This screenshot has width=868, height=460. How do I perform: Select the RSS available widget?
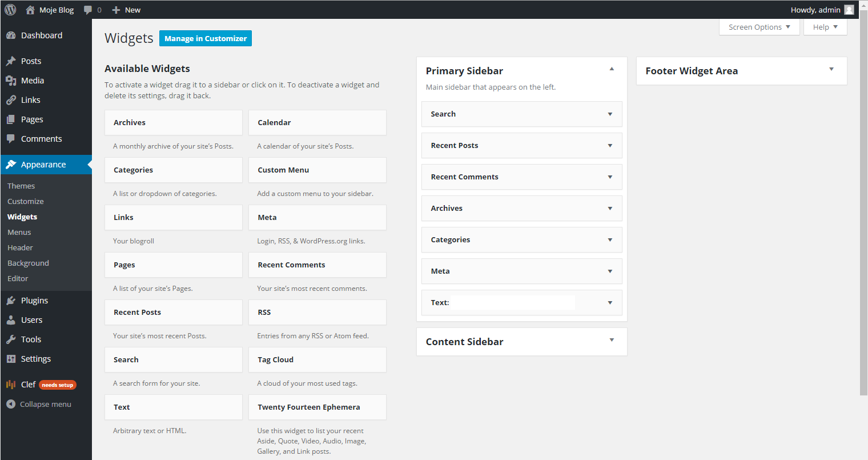[x=318, y=313]
